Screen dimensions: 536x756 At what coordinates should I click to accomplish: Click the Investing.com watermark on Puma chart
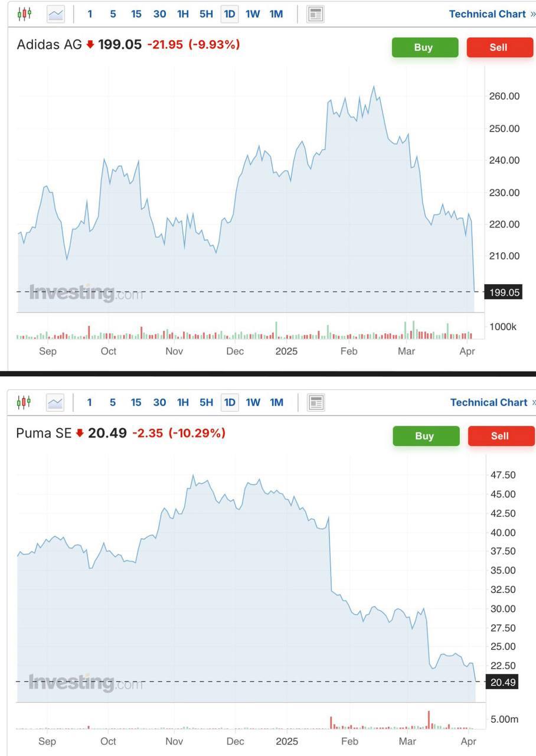pyautogui.click(x=86, y=683)
